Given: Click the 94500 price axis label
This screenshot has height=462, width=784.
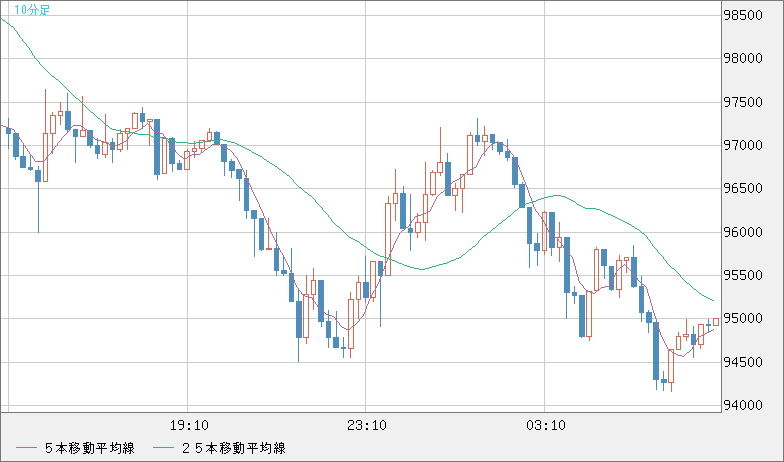Looking at the screenshot, I should [x=744, y=362].
